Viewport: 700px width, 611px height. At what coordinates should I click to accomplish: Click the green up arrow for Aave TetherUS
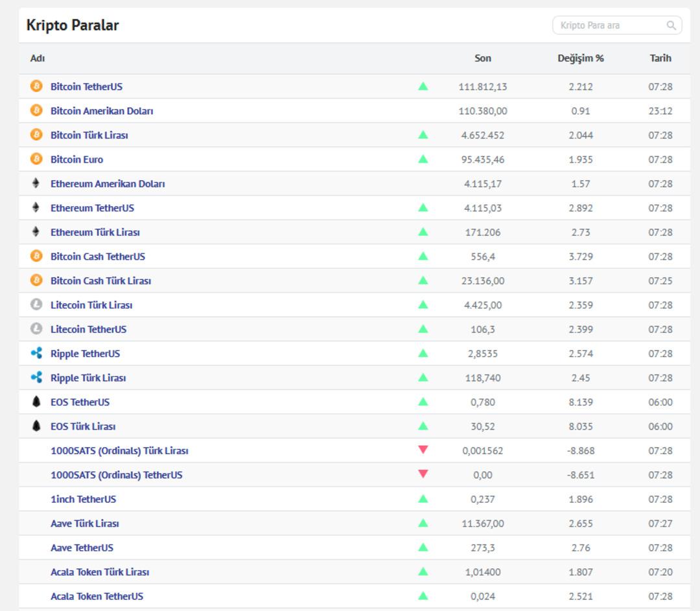tap(423, 547)
